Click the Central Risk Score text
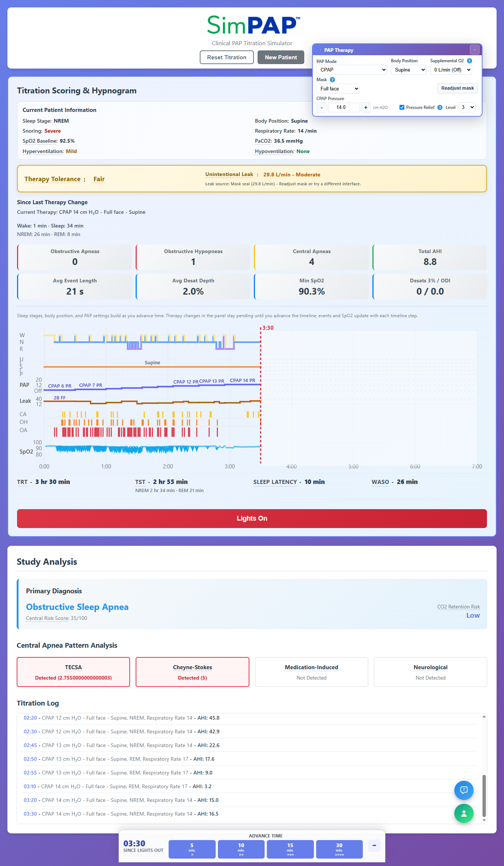 coord(56,618)
